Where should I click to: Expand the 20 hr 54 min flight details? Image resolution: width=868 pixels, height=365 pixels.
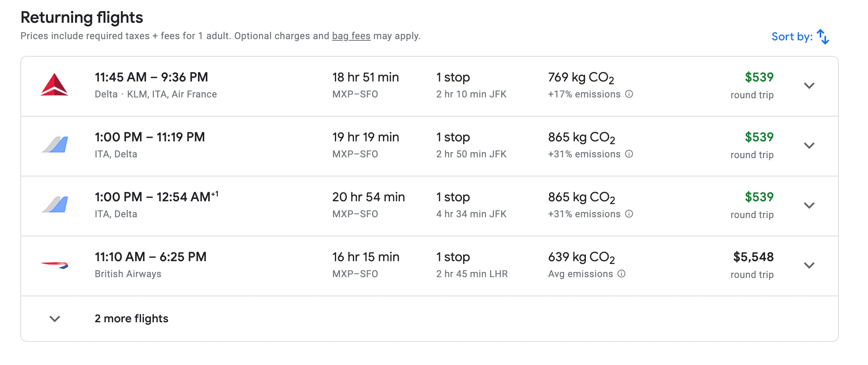tap(809, 206)
